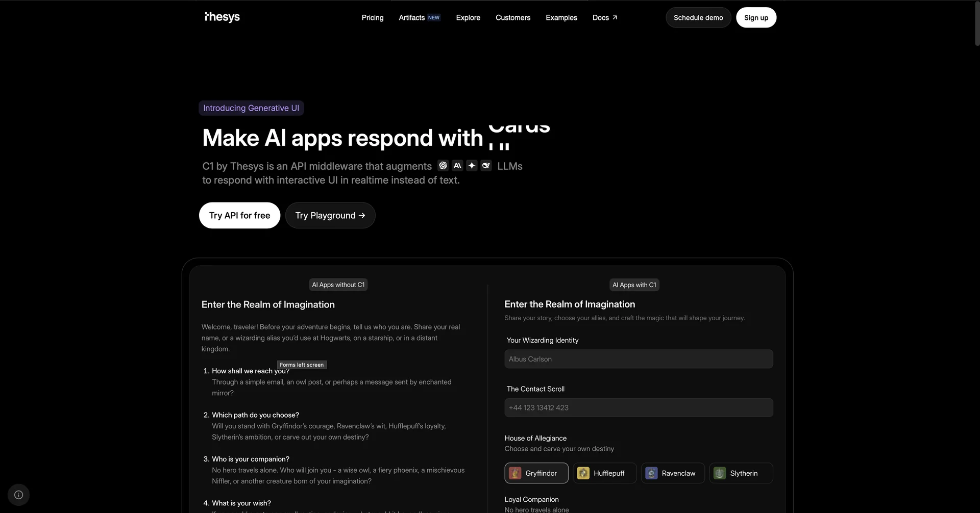Screen dimensions: 980x513
Task: Open the info icon at bottom-left
Action: click(19, 495)
